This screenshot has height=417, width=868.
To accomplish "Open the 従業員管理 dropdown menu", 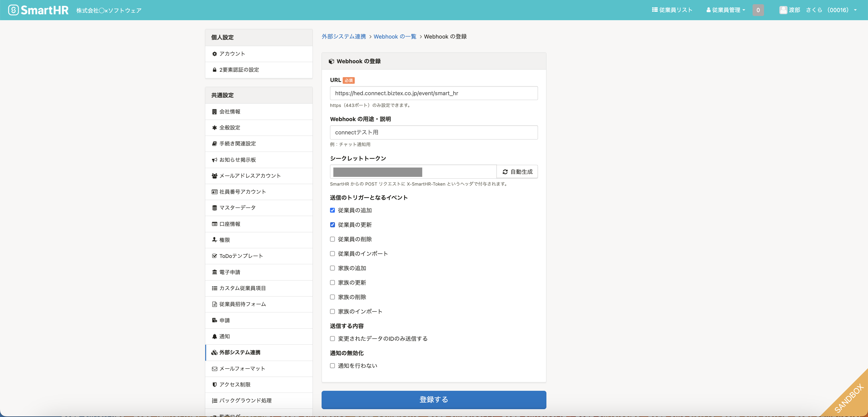I will click(726, 10).
